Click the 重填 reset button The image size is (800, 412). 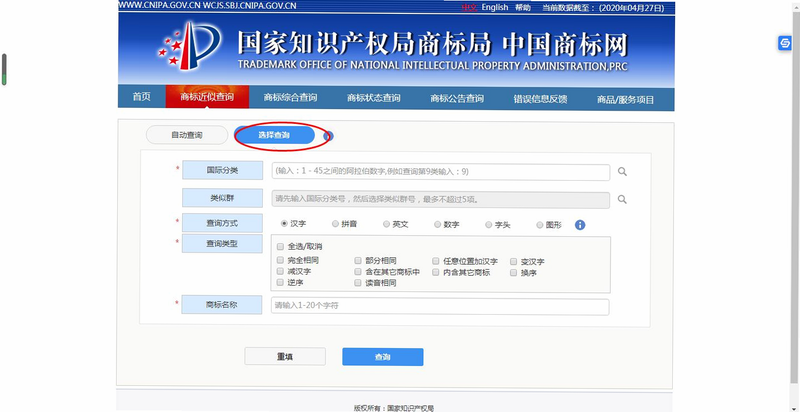pyautogui.click(x=285, y=356)
